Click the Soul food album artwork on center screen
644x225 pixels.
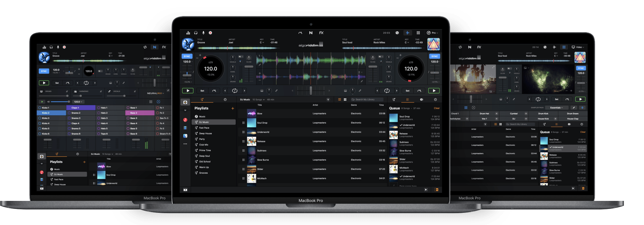coord(433,44)
